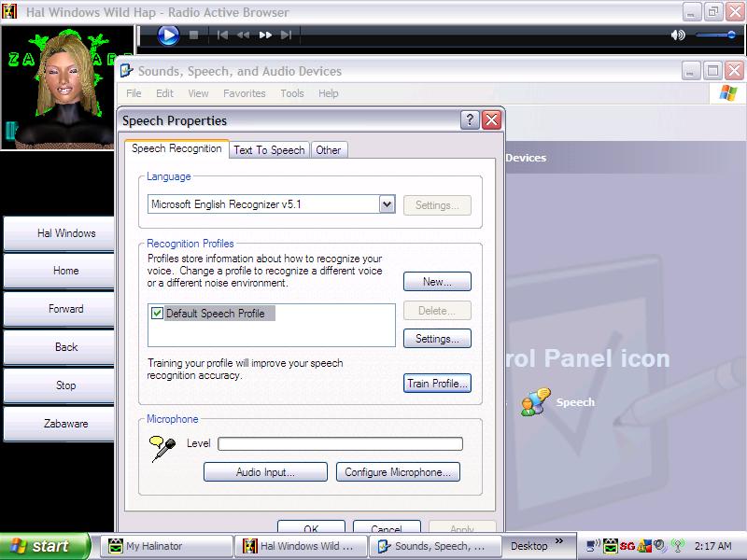Image resolution: width=747 pixels, height=560 pixels.
Task: Click the Speech Properties help question button
Action: [470, 120]
